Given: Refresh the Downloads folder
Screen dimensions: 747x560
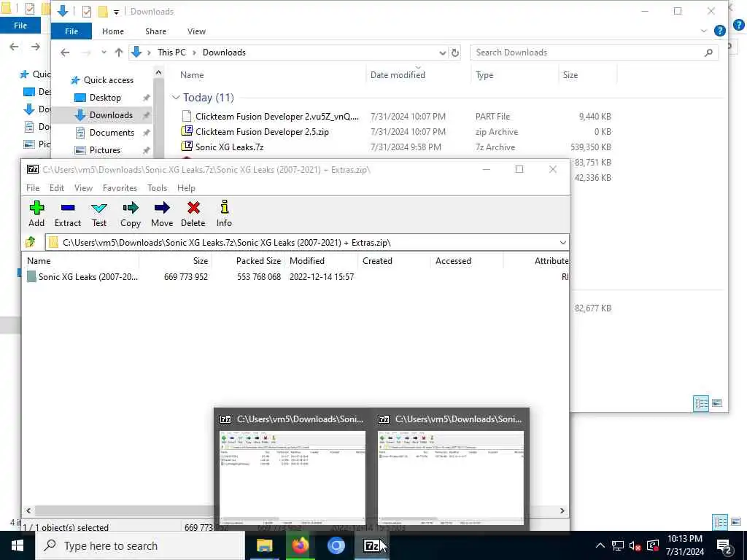Looking at the screenshot, I should coord(455,52).
